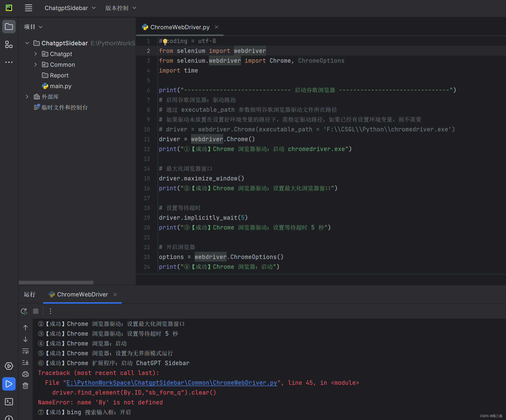Open main.py in the project tree
Screen dimensions: 506x420
tap(60, 86)
